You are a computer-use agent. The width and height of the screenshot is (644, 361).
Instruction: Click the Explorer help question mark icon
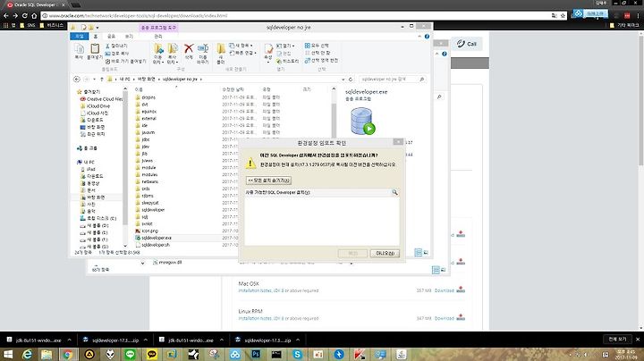[x=427, y=37]
